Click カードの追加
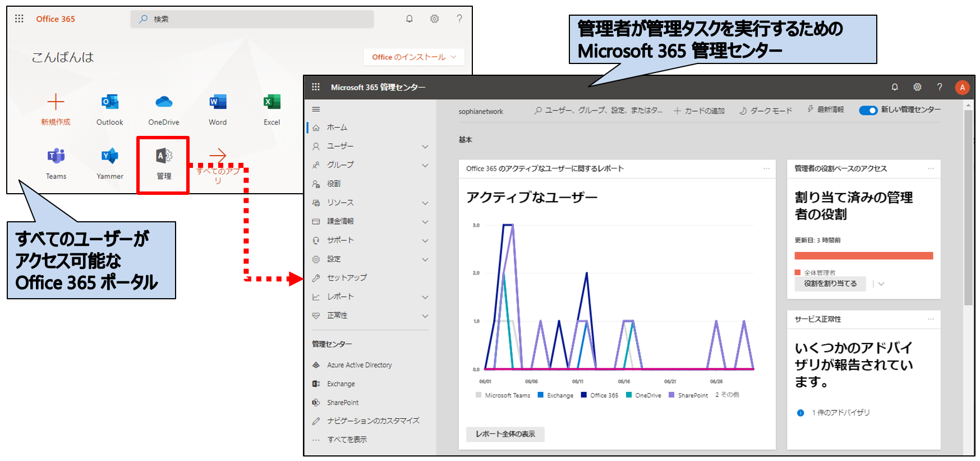980x461 pixels. [699, 111]
